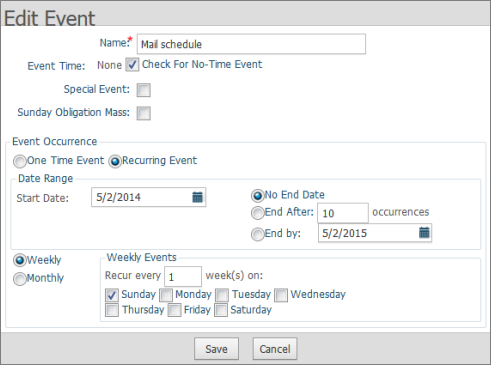Check the Wednesday checkbox
The image size is (491, 365).
(281, 295)
